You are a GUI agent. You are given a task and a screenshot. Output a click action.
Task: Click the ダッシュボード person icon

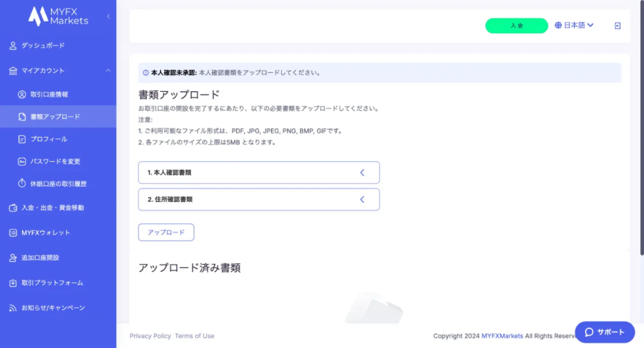[13, 45]
